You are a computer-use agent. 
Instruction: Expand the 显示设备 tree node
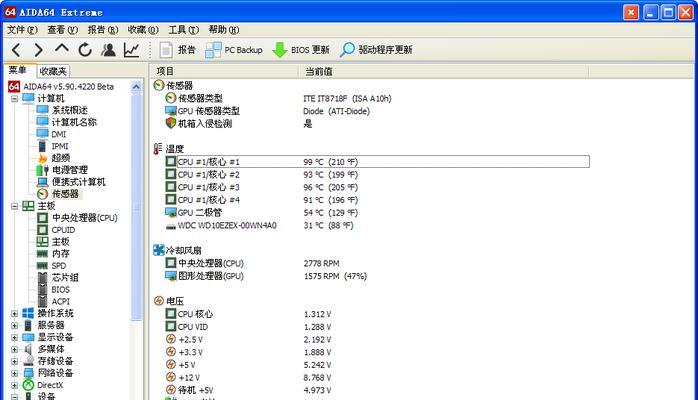click(x=15, y=338)
